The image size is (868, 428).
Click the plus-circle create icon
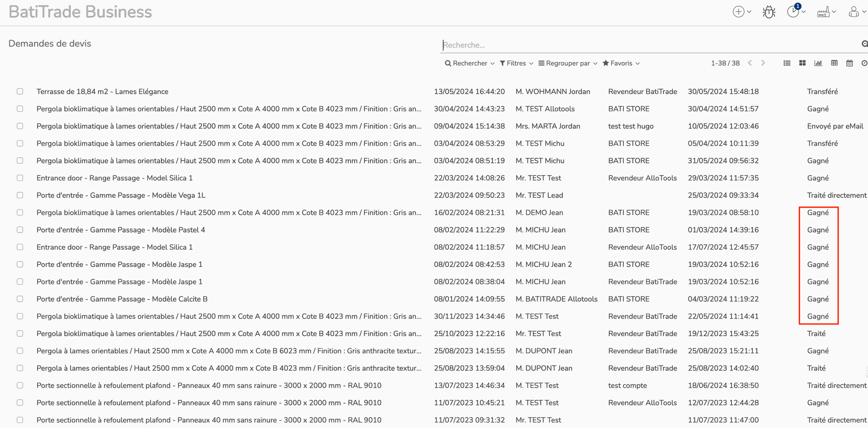tap(738, 12)
